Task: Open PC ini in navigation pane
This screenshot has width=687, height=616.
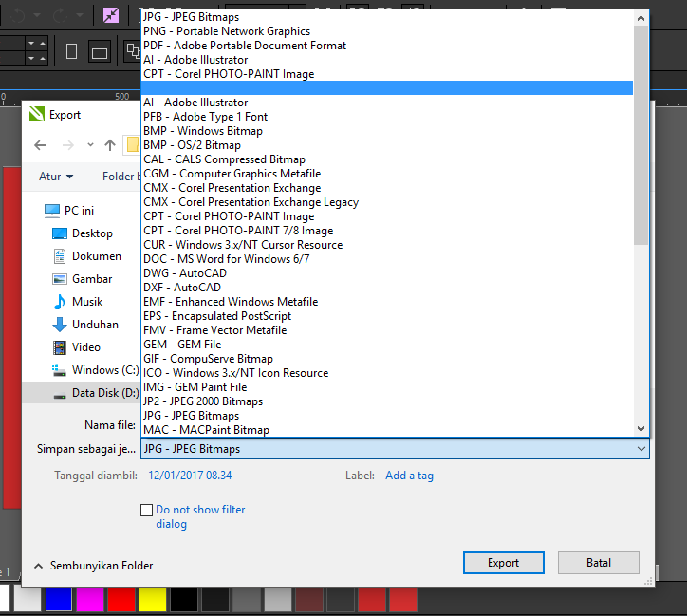Action: (x=69, y=211)
